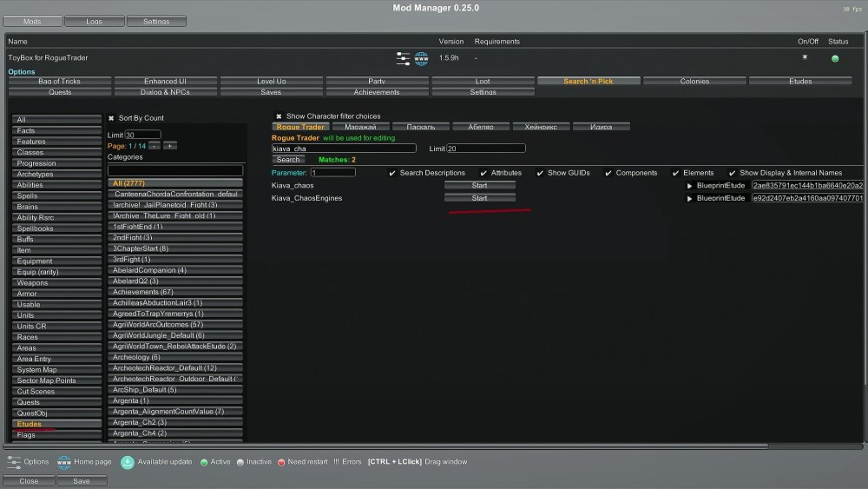This screenshot has height=489, width=868.
Task: Open ToyBox options sliders icon in mod row
Action: pyautogui.click(x=403, y=58)
